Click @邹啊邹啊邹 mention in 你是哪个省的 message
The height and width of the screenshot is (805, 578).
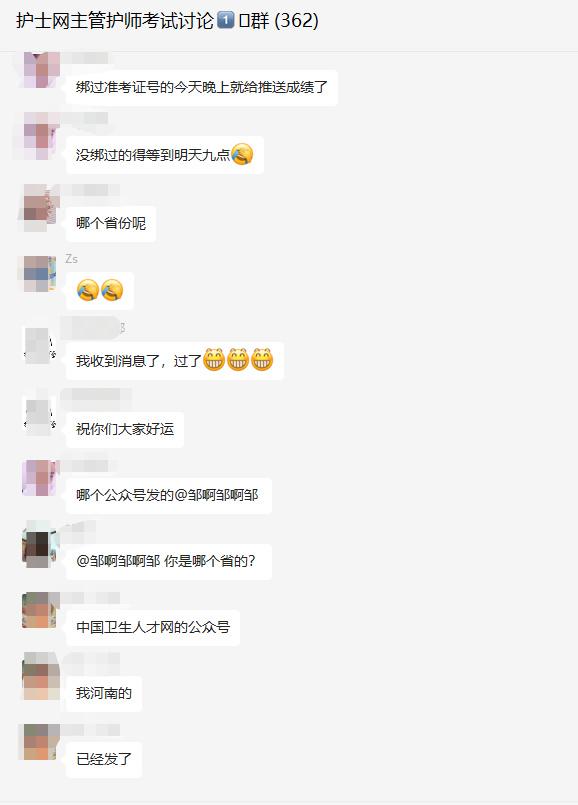click(x=118, y=561)
